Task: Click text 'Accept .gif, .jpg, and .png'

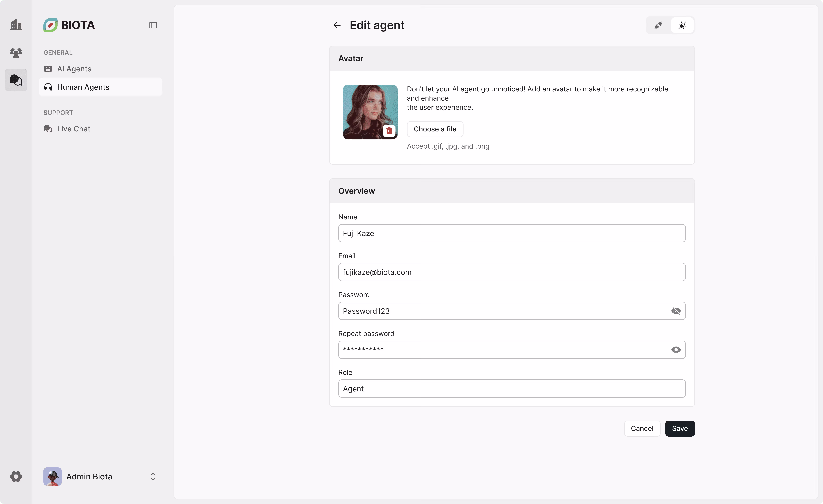Action: coord(448,146)
